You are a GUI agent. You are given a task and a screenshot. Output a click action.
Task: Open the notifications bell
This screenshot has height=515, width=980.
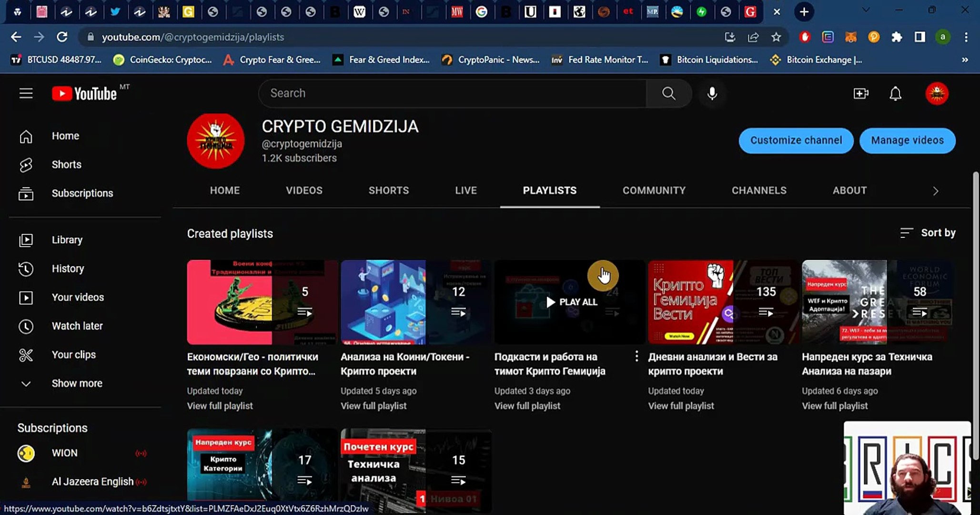895,93
